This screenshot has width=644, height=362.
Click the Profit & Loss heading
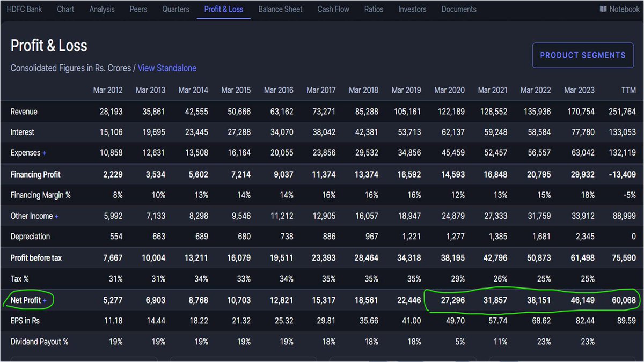[x=49, y=46]
